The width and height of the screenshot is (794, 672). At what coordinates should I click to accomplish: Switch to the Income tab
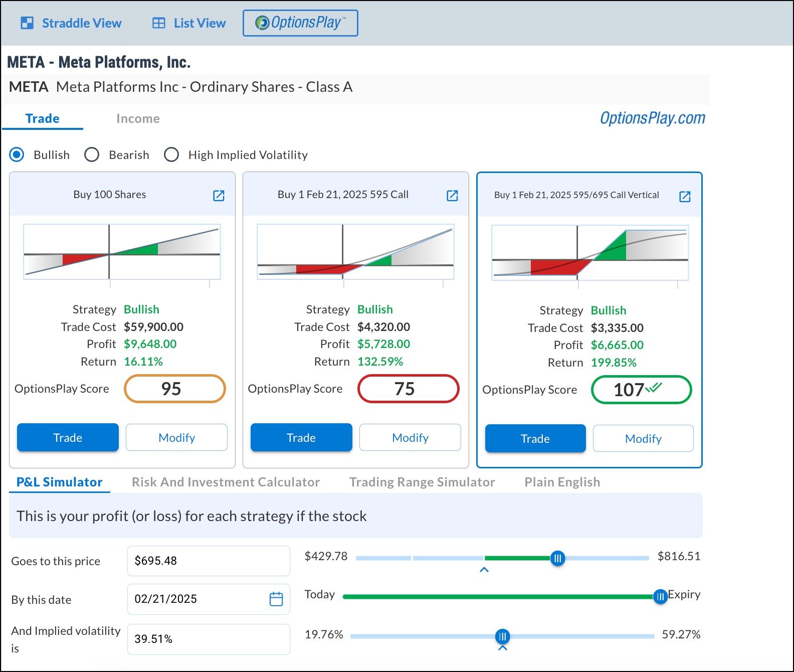click(138, 118)
